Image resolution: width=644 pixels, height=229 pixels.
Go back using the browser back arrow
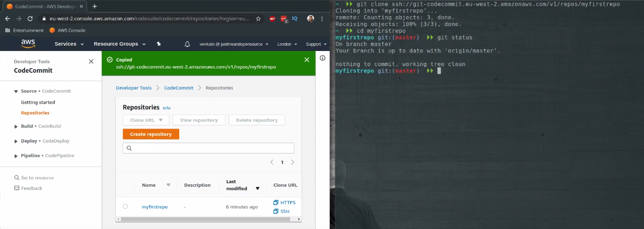pos(7,18)
